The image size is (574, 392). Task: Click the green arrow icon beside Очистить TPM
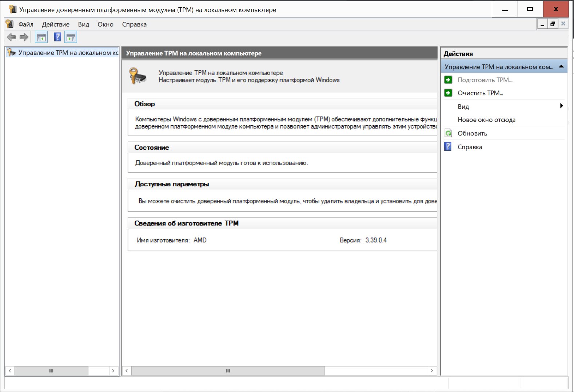[448, 93]
